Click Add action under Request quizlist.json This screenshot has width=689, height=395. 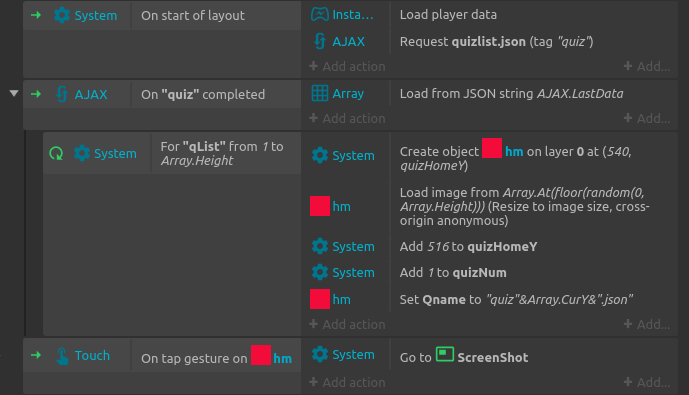tap(347, 66)
